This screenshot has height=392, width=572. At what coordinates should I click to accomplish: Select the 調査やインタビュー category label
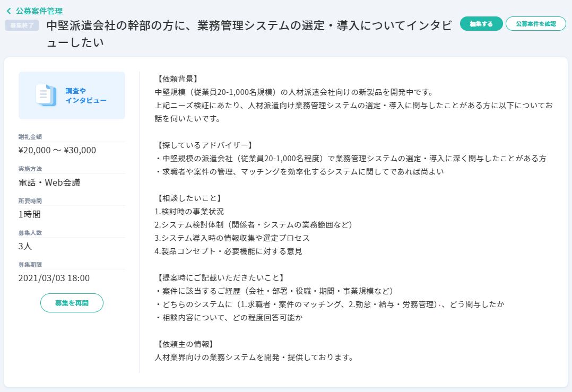(x=85, y=95)
